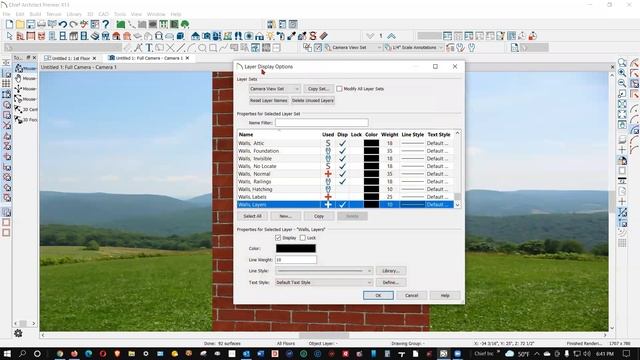Image resolution: width=640 pixels, height=360 pixels.
Task: Select the green tree Plant tool icon
Action: point(185,24)
